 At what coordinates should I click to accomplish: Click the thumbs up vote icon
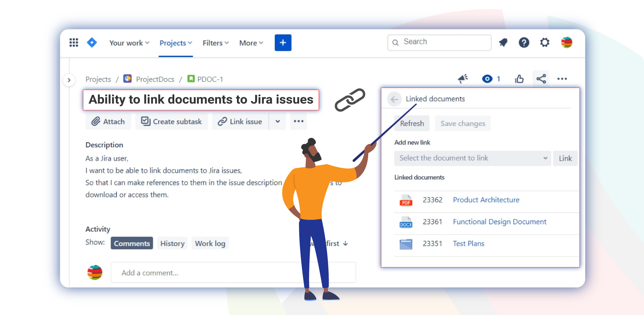click(519, 79)
